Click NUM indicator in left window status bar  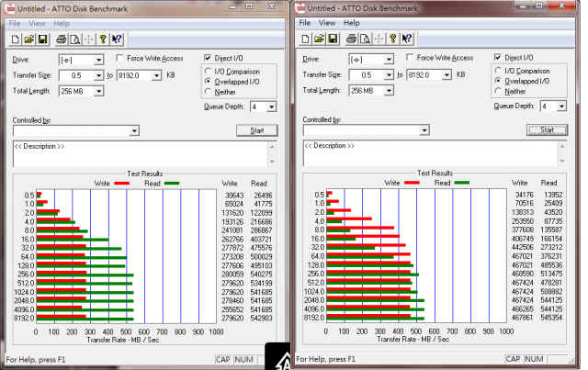click(x=243, y=360)
